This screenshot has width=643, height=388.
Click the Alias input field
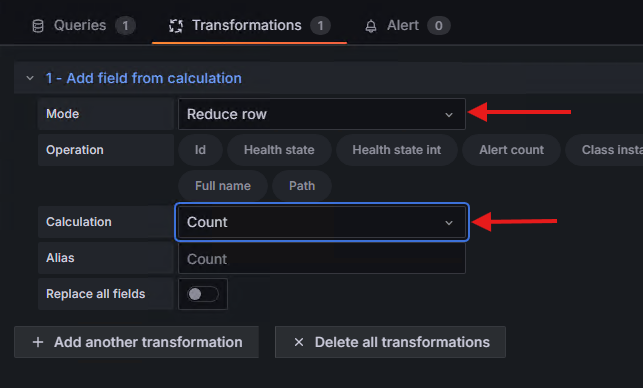[x=322, y=259]
